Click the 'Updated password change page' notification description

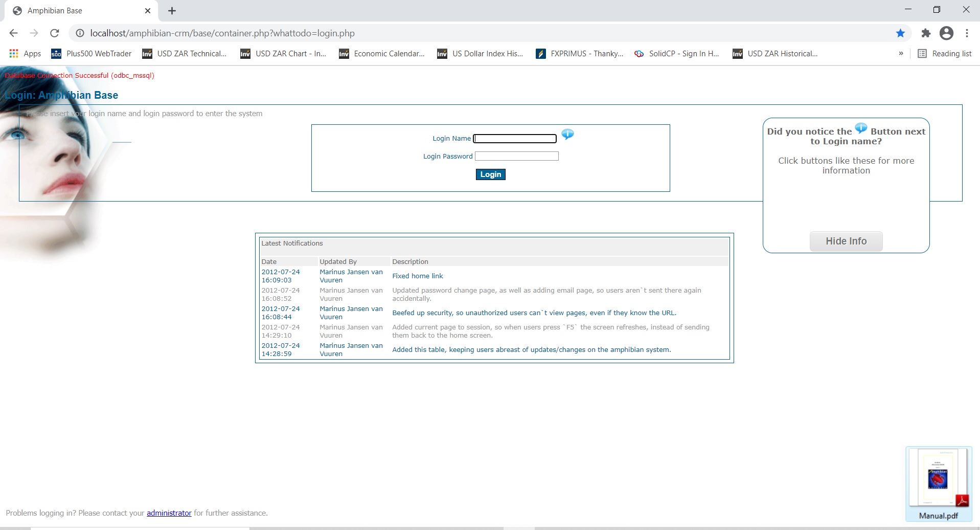coord(546,295)
